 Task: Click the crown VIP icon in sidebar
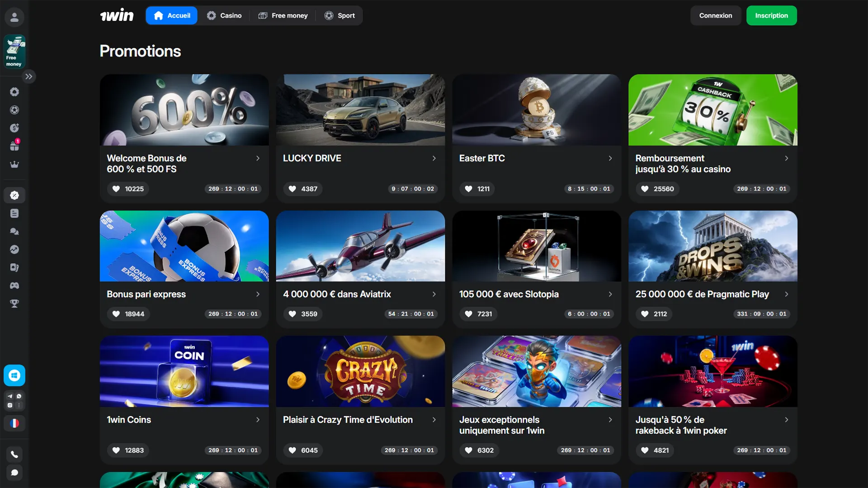(14, 164)
